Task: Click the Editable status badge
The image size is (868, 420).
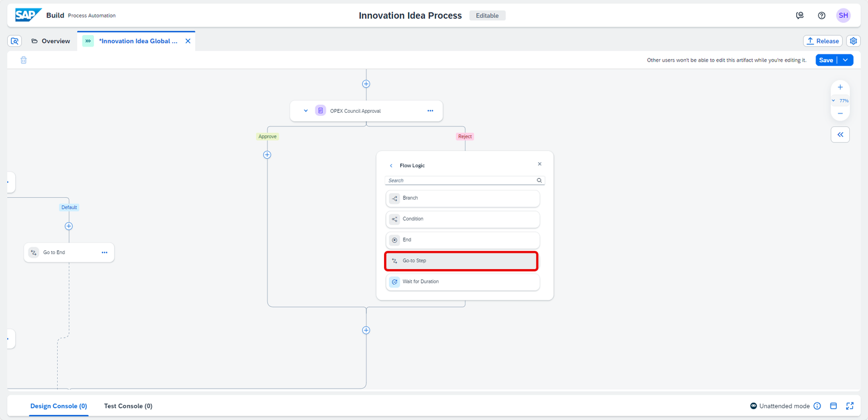Action: (487, 16)
